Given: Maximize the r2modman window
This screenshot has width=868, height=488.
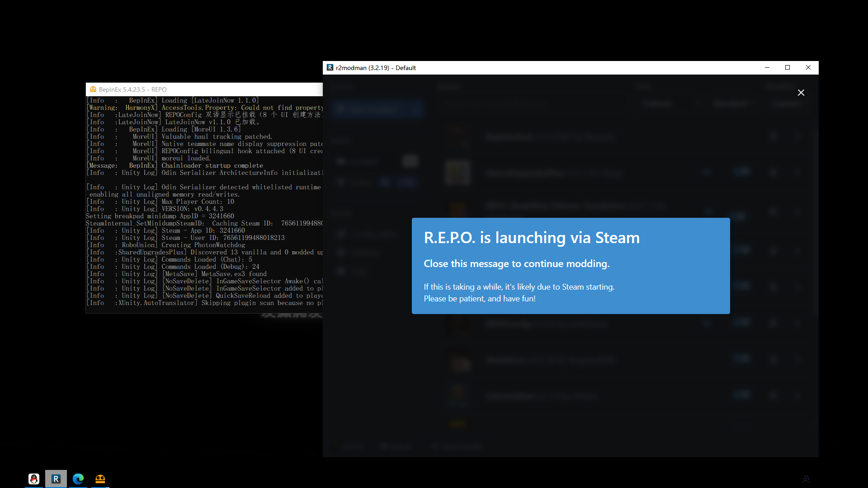Looking at the screenshot, I should pyautogui.click(x=788, y=68).
